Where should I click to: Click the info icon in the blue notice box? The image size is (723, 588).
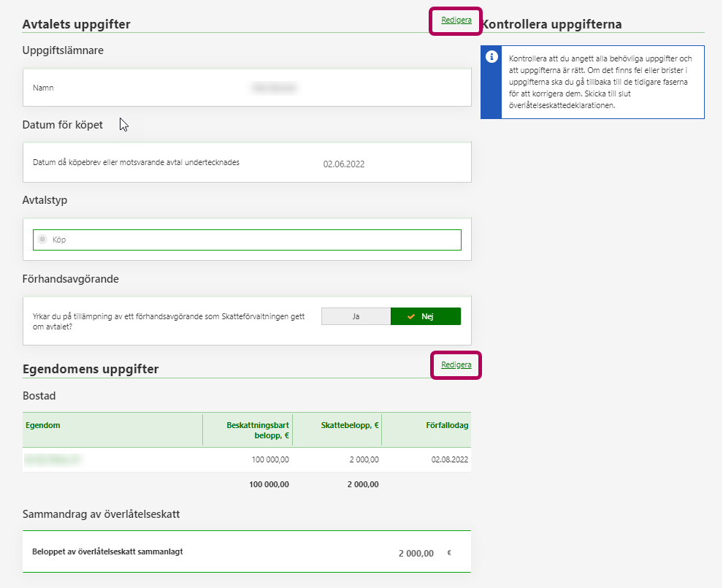tap(492, 58)
